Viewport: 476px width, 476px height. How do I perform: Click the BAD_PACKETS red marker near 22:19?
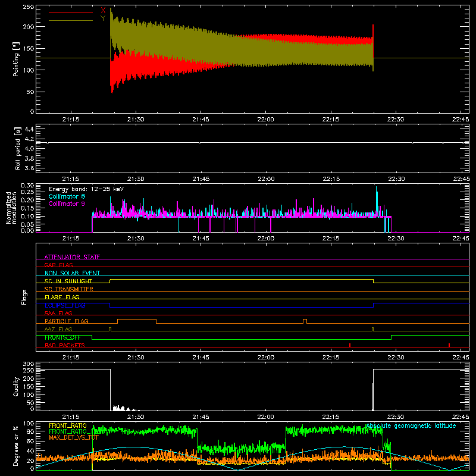[350, 345]
